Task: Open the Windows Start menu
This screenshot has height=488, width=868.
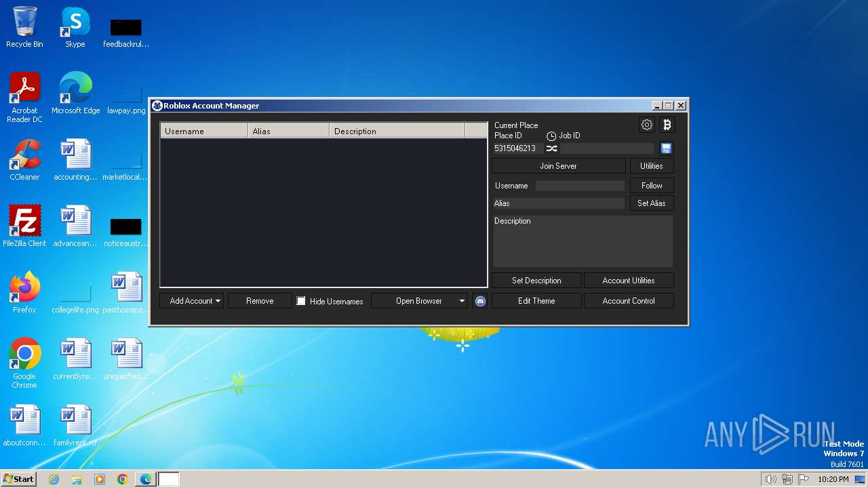Action: pyautogui.click(x=19, y=479)
